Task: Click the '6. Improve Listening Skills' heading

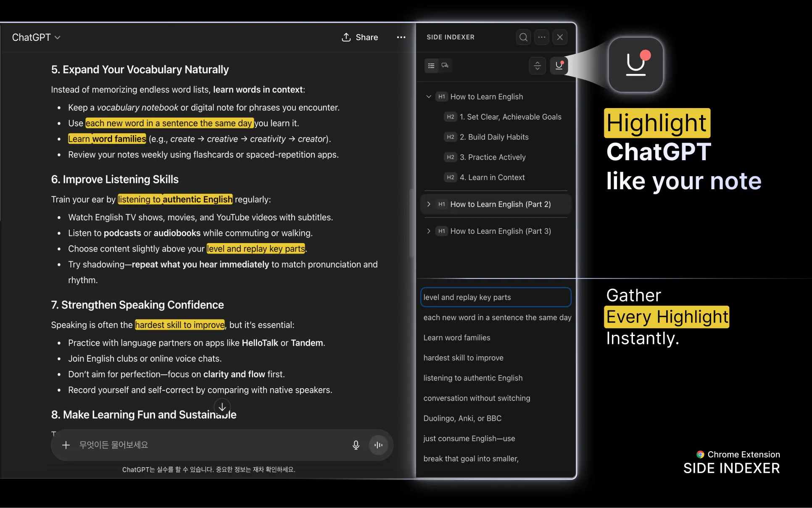Action: (115, 179)
